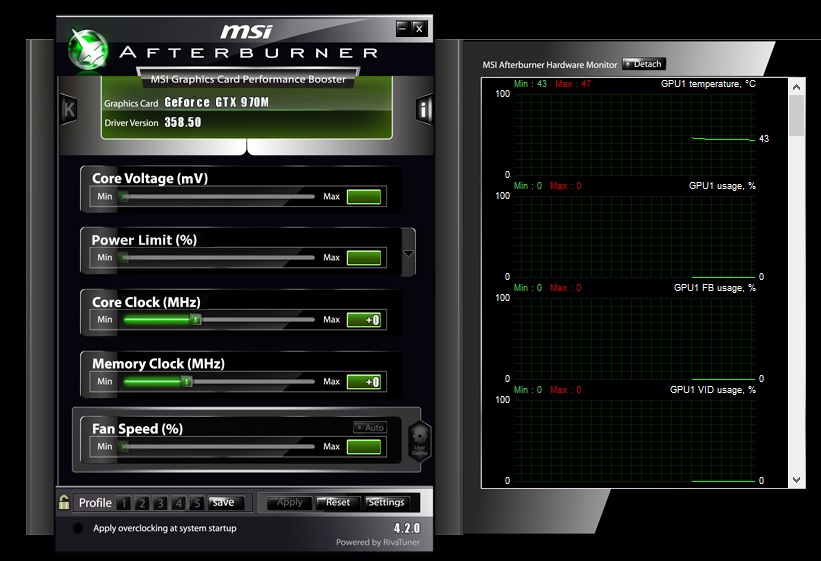This screenshot has width=821, height=561.
Task: Click the GeForce GTX 970M text
Action: (x=216, y=102)
